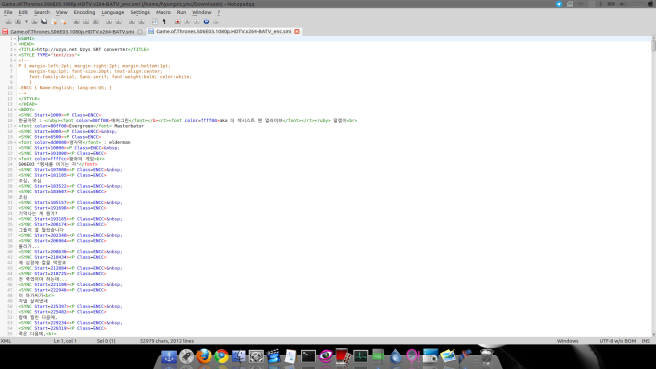Open the Terminal from the dock
Screen dimensions: 656x369
point(308,356)
